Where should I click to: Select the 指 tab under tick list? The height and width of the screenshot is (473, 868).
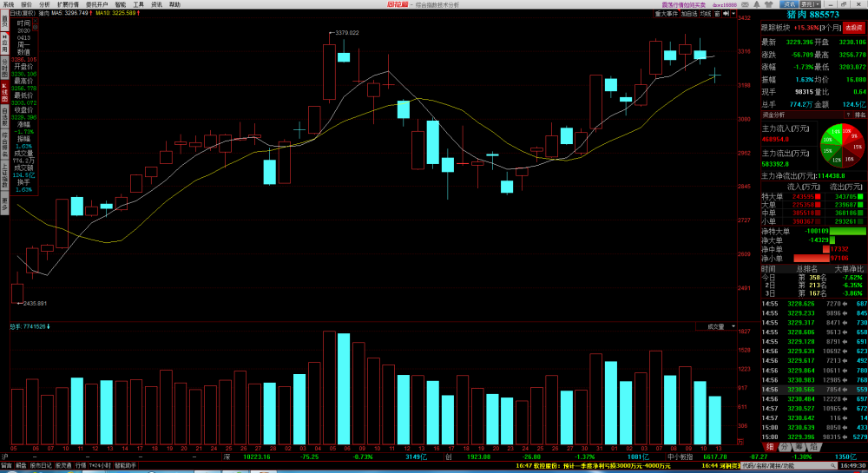(813, 447)
